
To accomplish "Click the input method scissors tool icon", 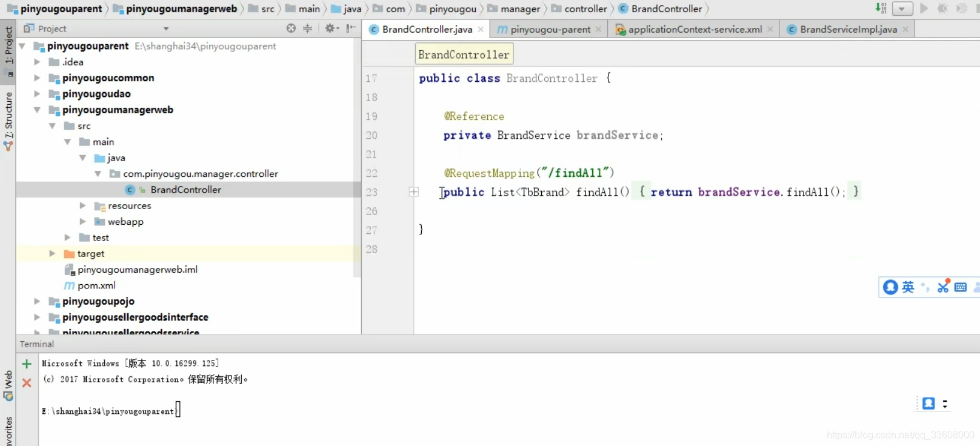I will click(943, 287).
